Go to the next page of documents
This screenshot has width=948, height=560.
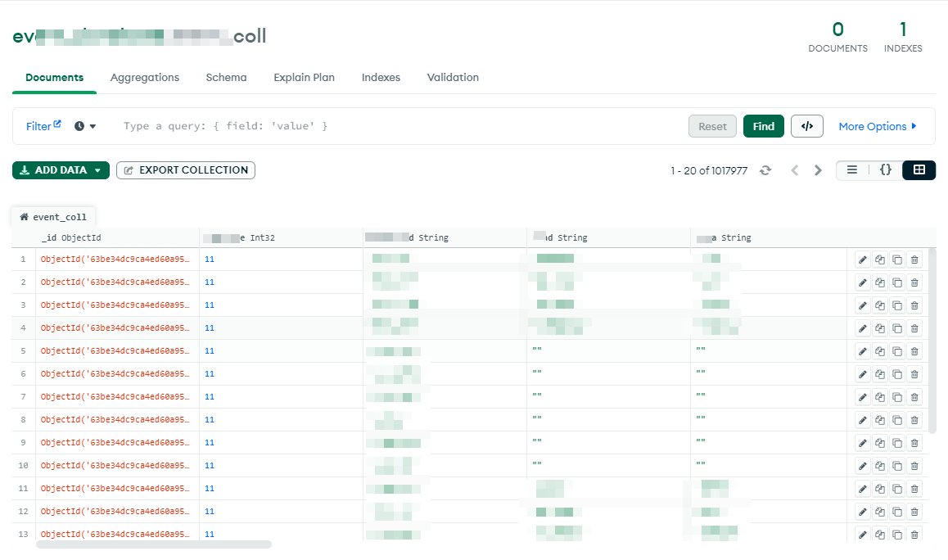coord(818,170)
